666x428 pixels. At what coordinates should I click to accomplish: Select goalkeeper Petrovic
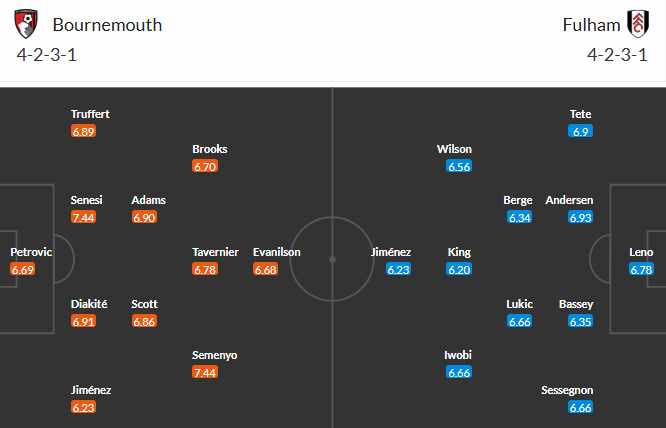coord(31,252)
